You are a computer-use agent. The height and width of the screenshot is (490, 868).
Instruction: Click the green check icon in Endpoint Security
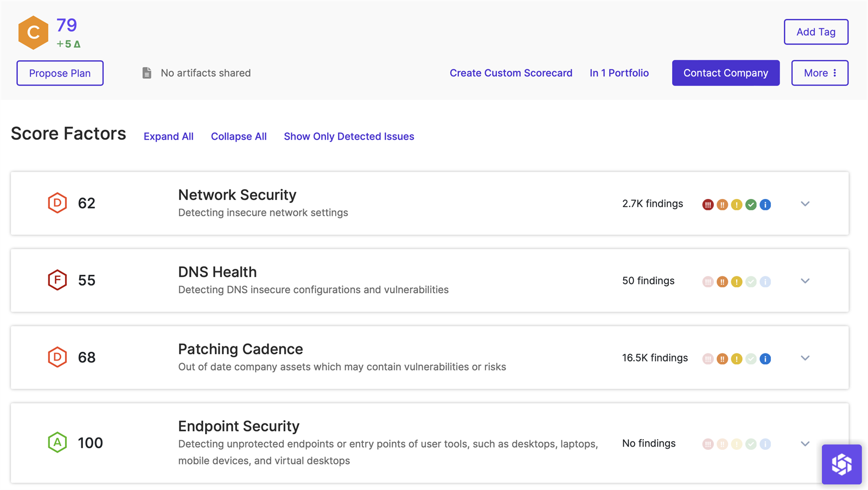click(751, 444)
